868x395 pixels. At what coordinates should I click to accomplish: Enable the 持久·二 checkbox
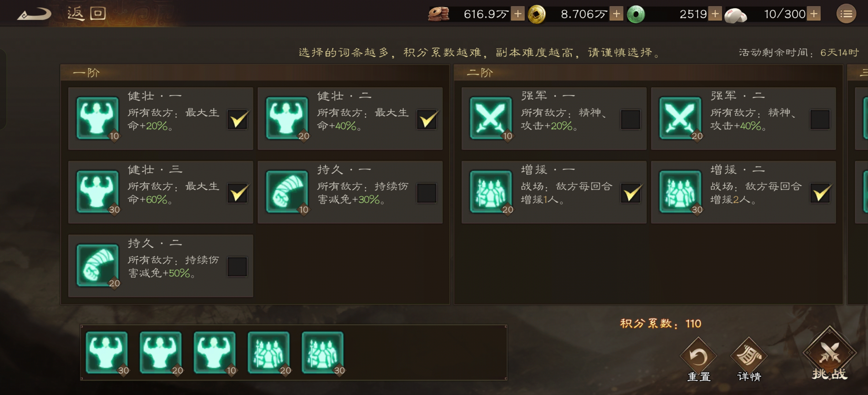(x=237, y=266)
